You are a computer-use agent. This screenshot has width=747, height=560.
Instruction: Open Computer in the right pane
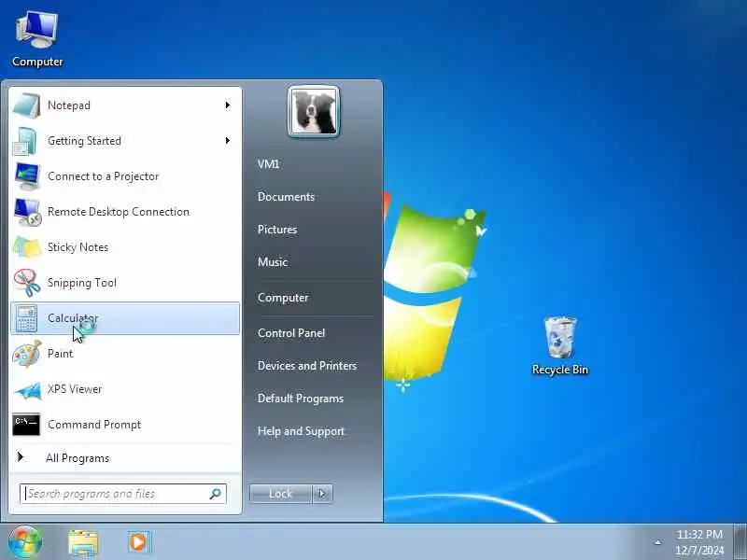click(283, 298)
